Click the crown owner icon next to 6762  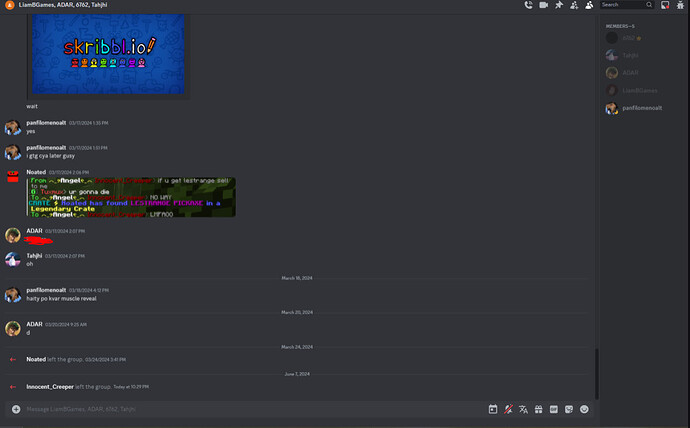tap(639, 38)
